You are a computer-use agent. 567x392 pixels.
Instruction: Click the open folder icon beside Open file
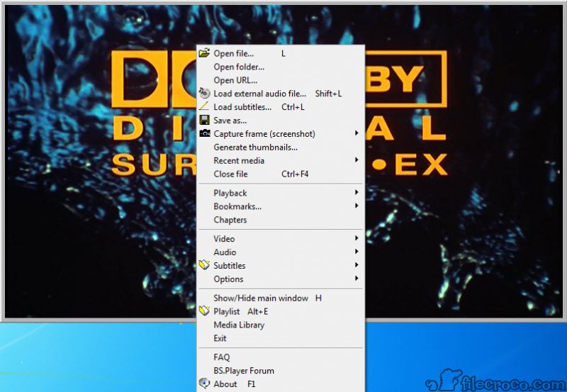204,53
